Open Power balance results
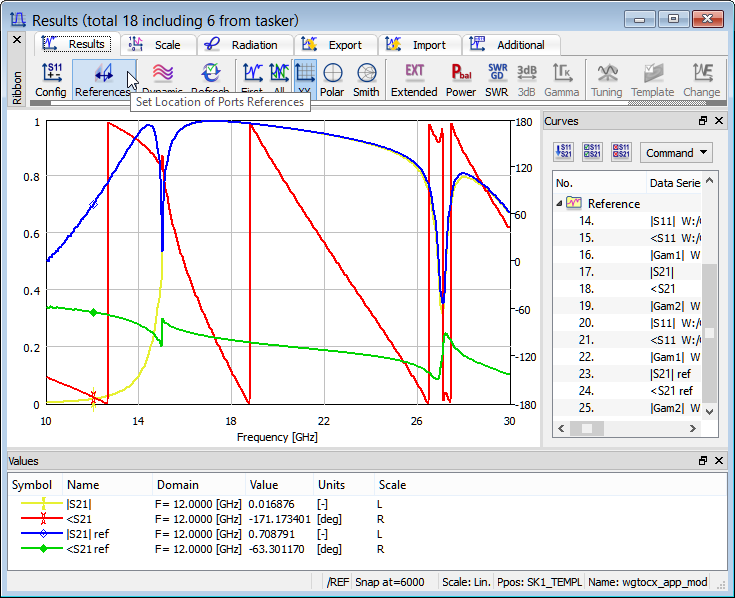The width and height of the screenshot is (735, 598). tap(461, 79)
